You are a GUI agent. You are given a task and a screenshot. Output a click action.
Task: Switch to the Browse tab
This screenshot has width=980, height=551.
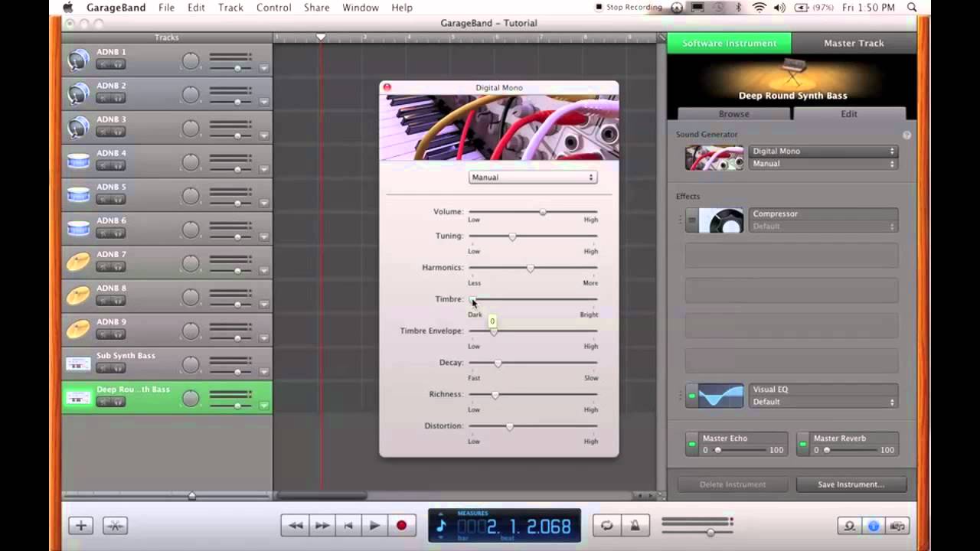point(733,114)
